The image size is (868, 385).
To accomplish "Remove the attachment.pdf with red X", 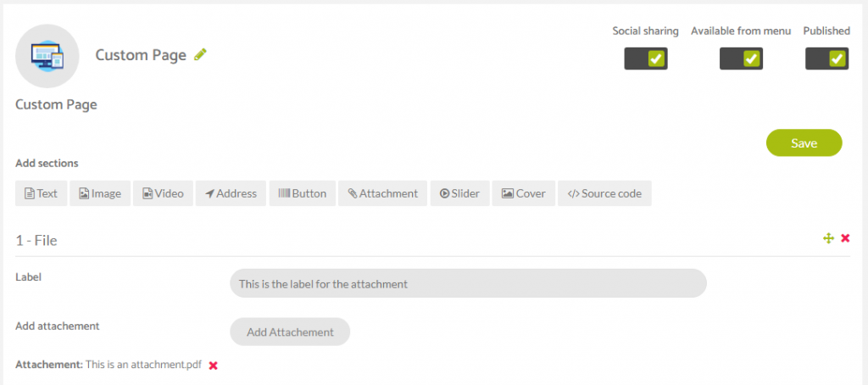I will point(213,365).
